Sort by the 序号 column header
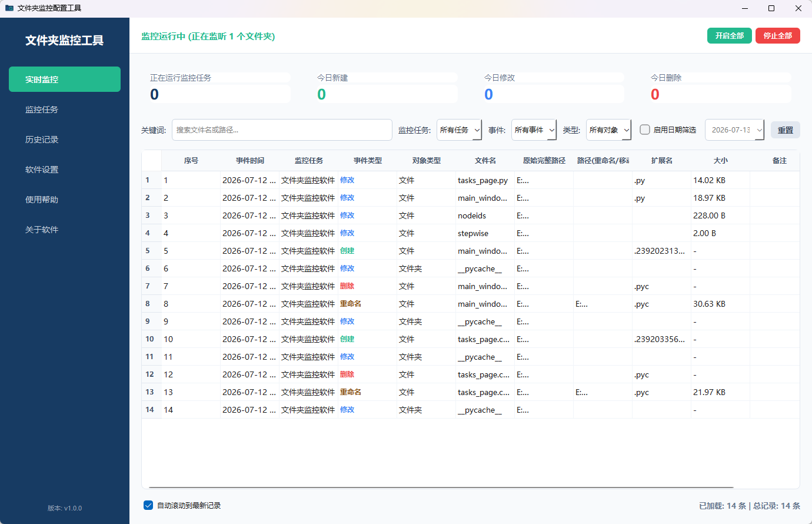This screenshot has width=812, height=524. [x=191, y=161]
